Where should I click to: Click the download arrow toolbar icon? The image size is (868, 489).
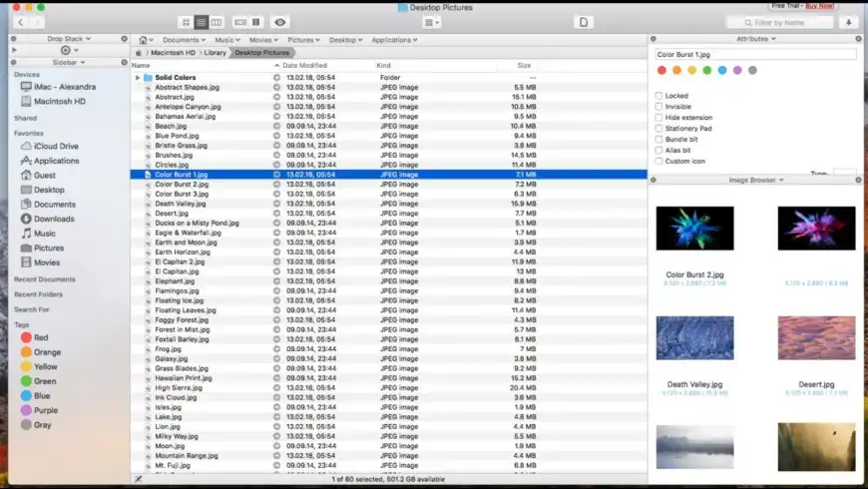point(849,22)
